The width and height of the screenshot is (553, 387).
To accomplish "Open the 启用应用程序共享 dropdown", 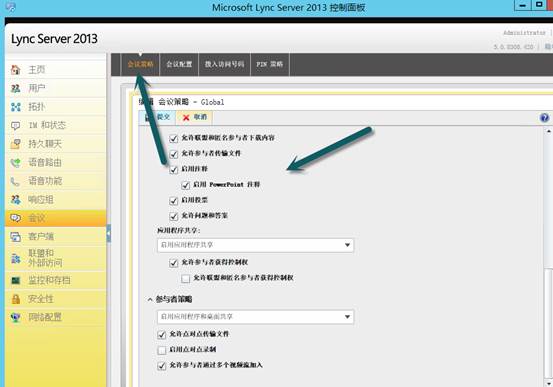I will 255,245.
